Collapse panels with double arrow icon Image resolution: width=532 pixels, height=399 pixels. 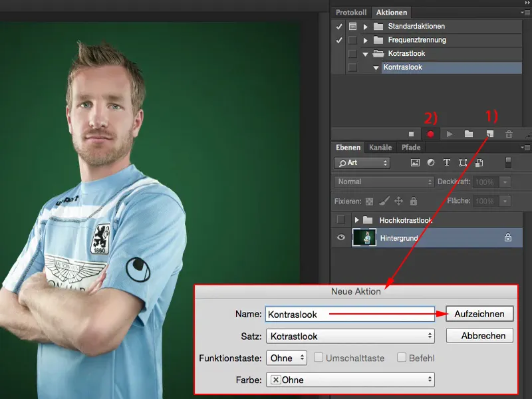pos(527,3)
